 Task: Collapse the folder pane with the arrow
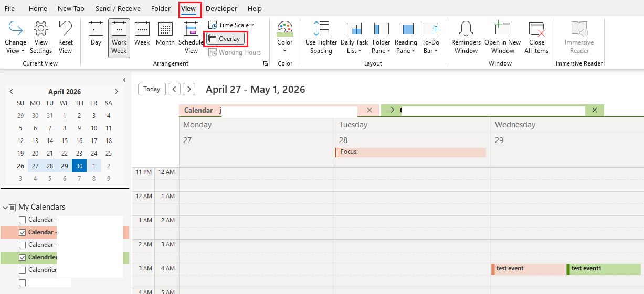124,80
